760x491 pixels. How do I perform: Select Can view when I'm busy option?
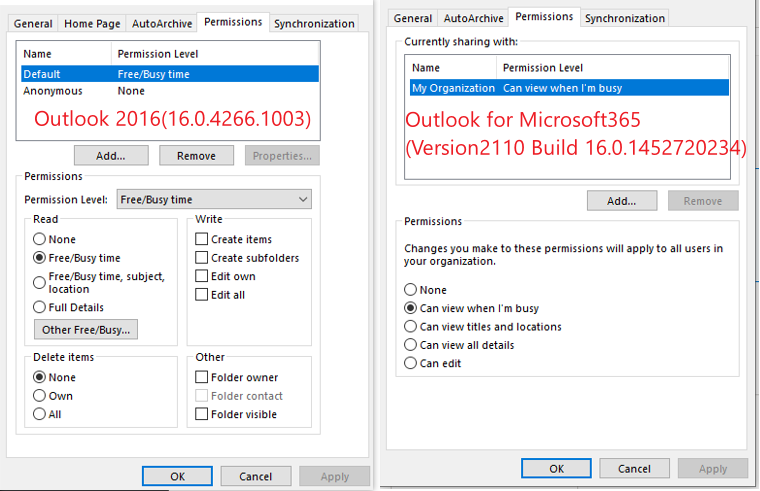pos(471,308)
